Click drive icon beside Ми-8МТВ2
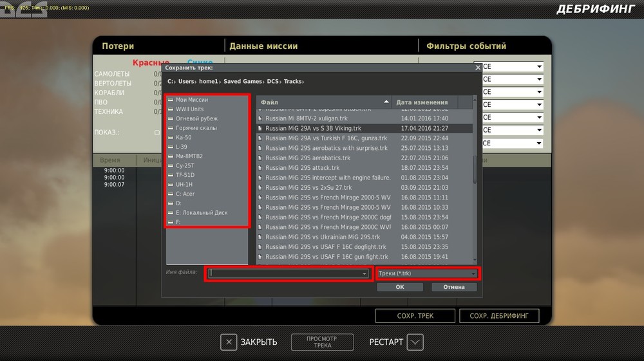This screenshot has width=644, height=361. point(171,156)
